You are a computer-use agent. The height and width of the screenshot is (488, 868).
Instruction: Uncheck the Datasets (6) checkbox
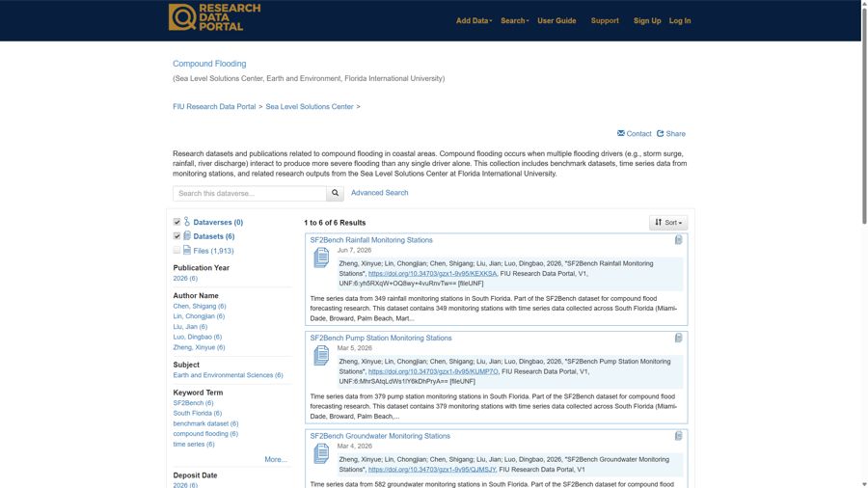[176, 236]
